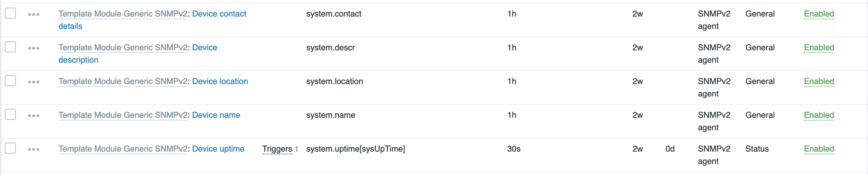Expand Triggers list for Device uptime
This screenshot has width=868, height=175.
coord(277,149)
